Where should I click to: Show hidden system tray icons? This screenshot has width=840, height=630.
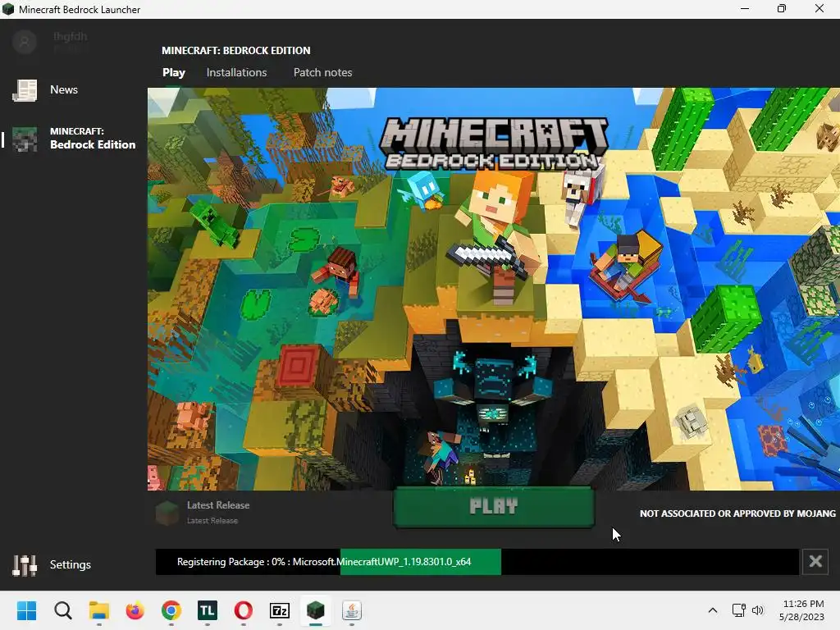pyautogui.click(x=713, y=610)
